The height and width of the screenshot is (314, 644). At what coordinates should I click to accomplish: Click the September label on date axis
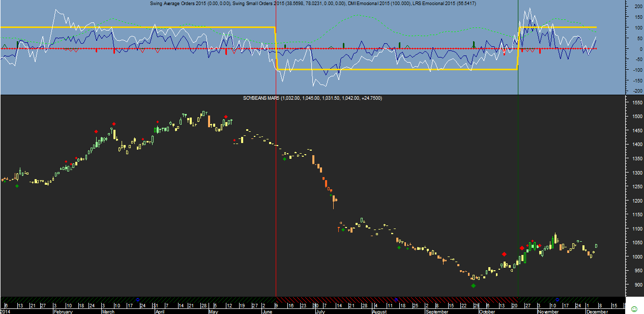pos(436,311)
